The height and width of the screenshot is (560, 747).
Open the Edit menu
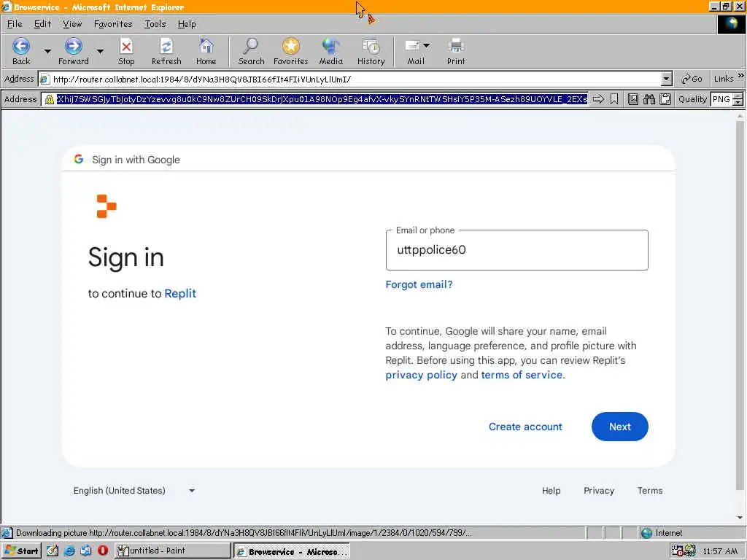tap(42, 24)
